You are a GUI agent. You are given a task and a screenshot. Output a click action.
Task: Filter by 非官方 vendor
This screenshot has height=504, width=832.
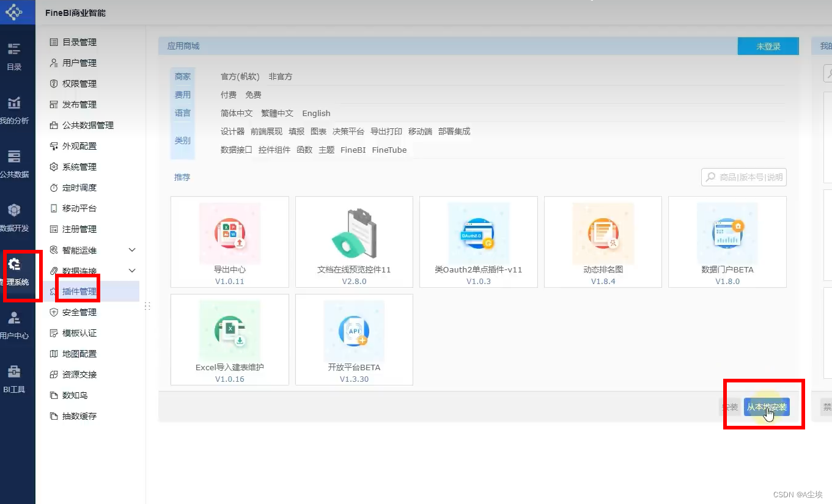click(x=281, y=76)
